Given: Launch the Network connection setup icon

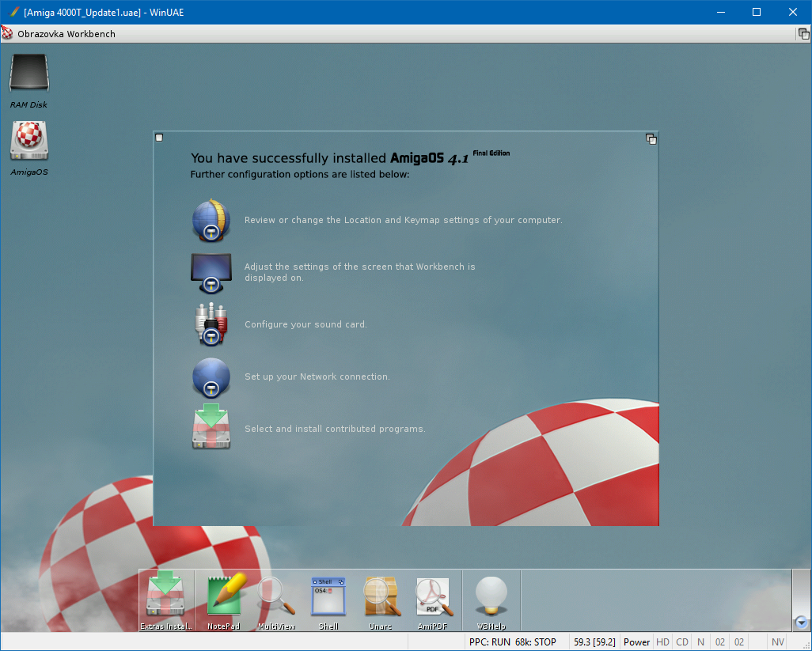Looking at the screenshot, I should [x=211, y=377].
